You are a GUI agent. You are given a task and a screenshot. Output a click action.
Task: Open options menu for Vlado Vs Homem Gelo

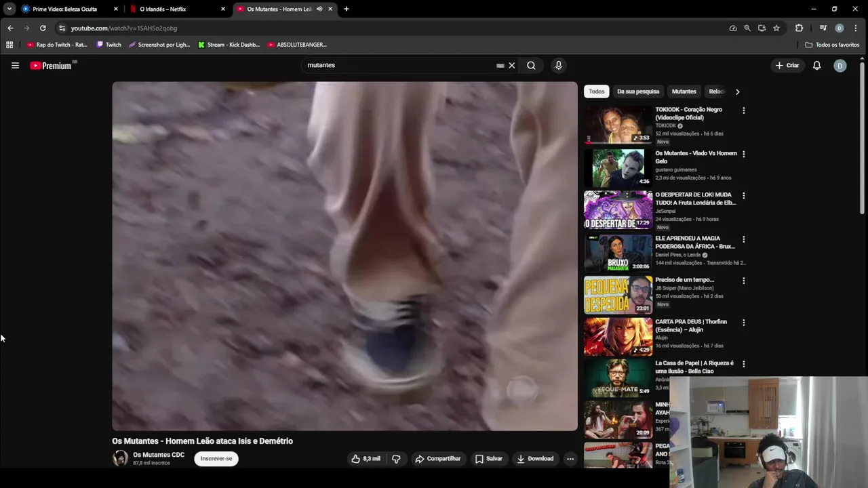[743, 155]
